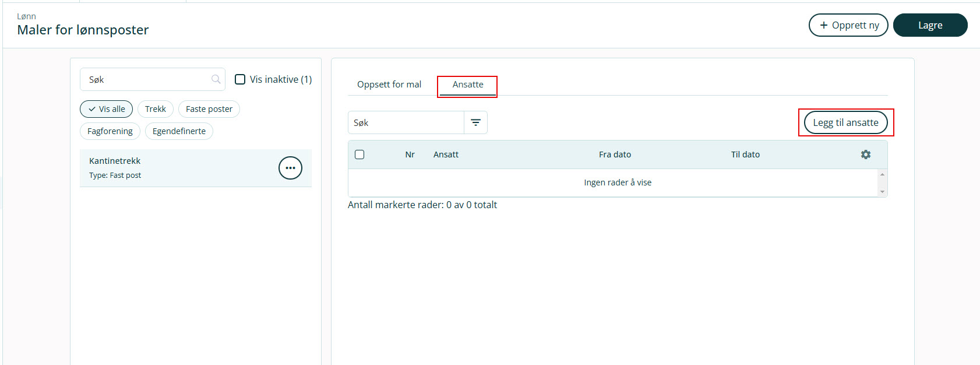Viewport: 980px width, 365px height.
Task: Select the Kantinetrekk template item
Action: click(175, 168)
